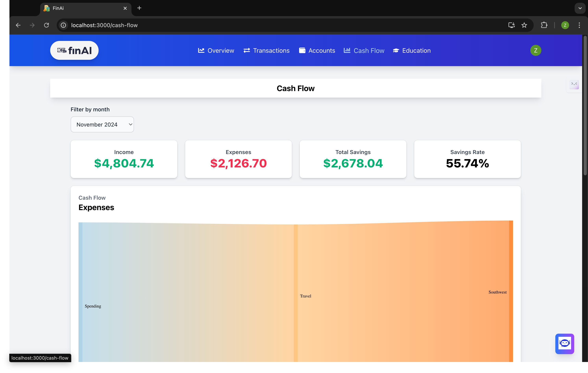Click the install app icon in address bar

click(511, 25)
